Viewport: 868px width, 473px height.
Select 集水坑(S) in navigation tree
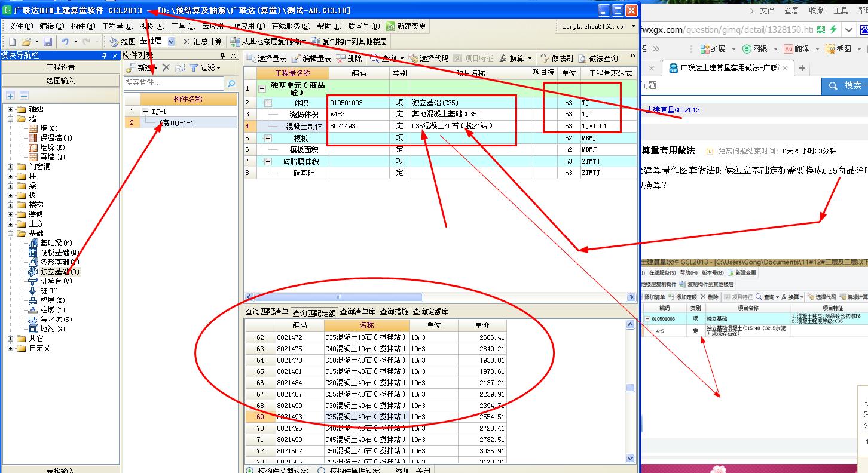point(50,320)
